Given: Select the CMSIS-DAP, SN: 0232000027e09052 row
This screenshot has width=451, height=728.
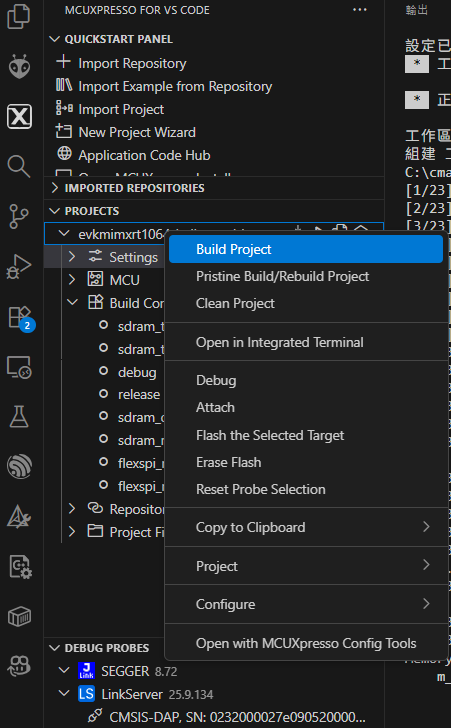Looking at the screenshot, I should click(215, 716).
